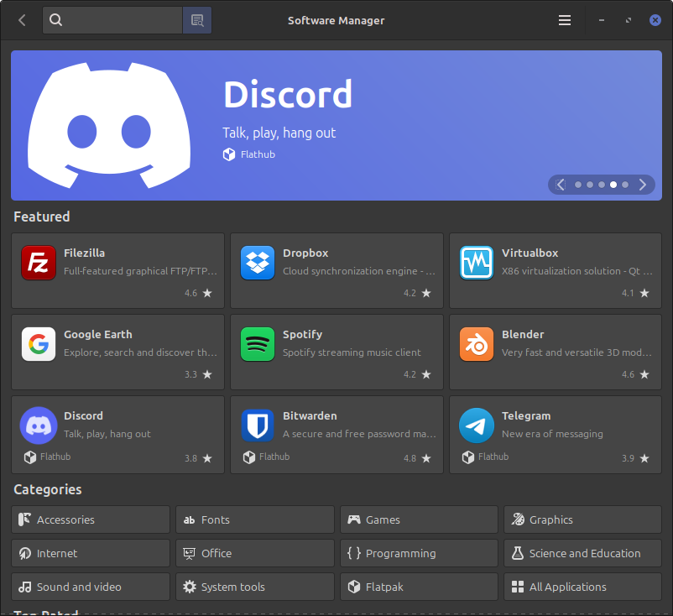
Task: Select the second banner page dot
Action: click(x=590, y=185)
